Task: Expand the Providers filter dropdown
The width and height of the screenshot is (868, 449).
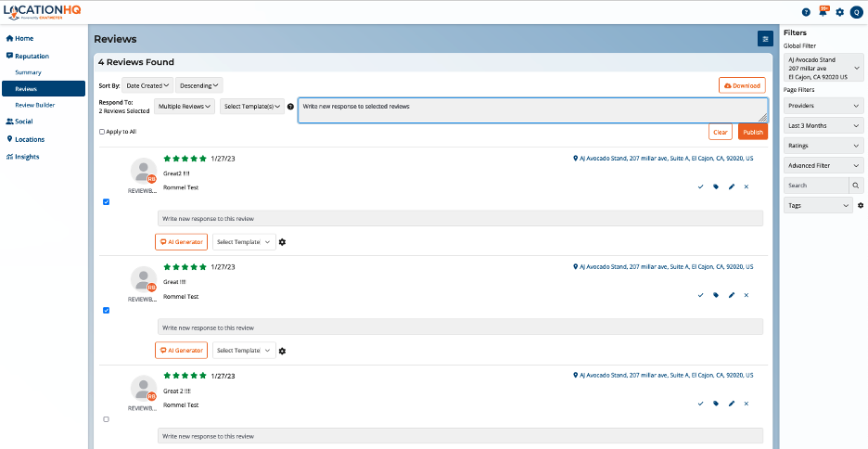Action: [x=823, y=106]
